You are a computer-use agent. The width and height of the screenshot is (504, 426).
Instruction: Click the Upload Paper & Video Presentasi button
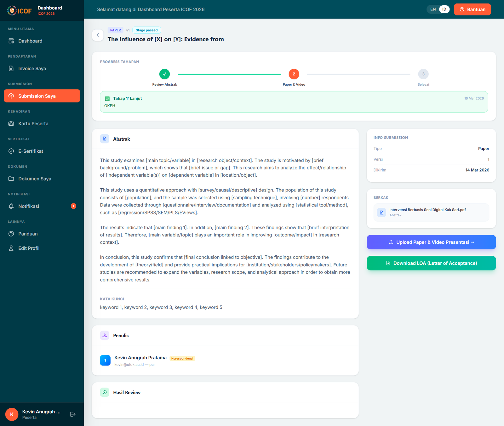pyautogui.click(x=431, y=242)
